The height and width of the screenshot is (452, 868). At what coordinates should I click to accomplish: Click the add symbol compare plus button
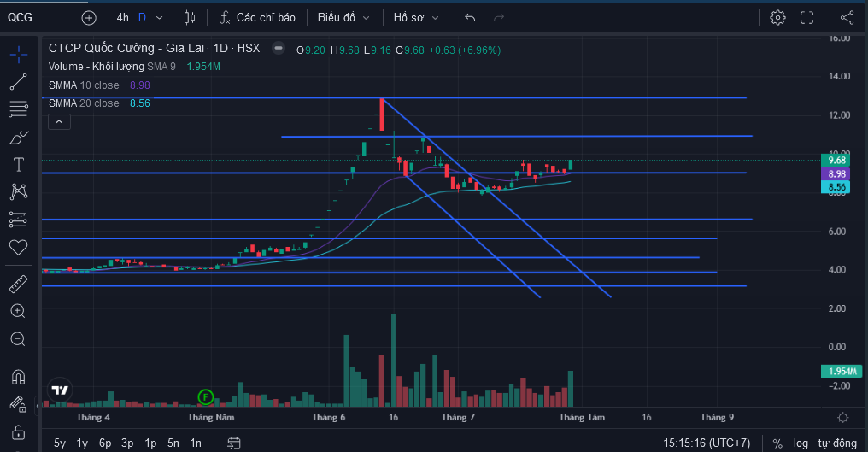pos(89,18)
